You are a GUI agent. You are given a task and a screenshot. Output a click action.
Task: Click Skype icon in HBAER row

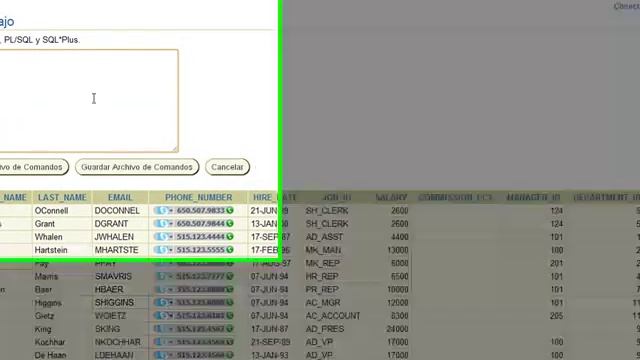(162, 289)
